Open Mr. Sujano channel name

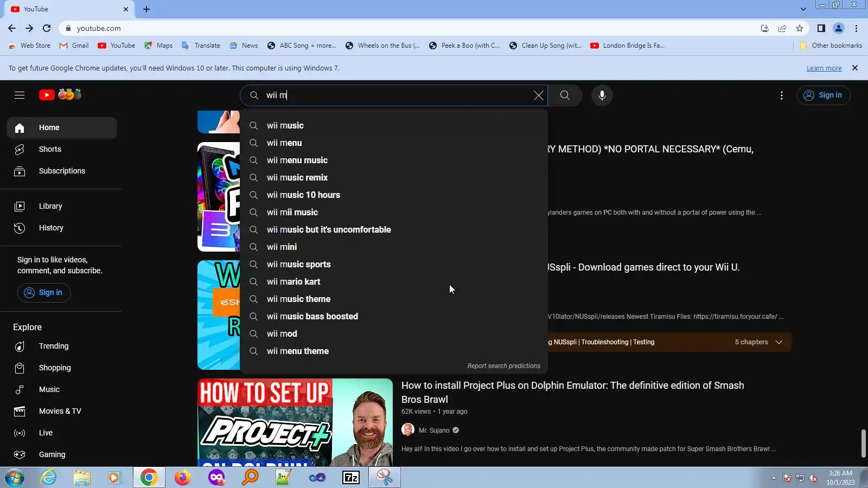434,431
